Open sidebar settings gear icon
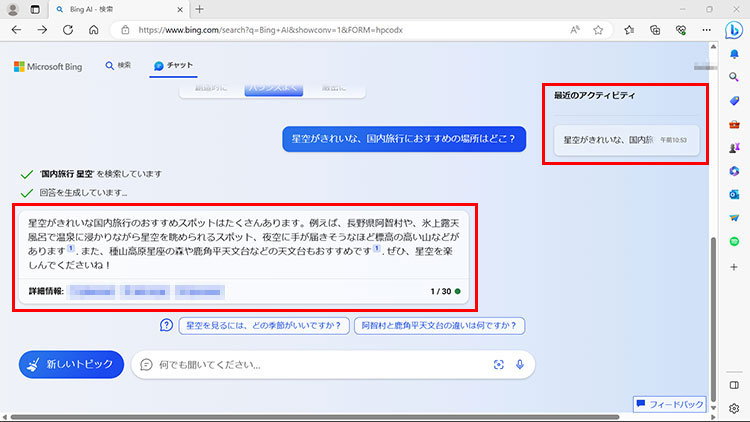 734,408
